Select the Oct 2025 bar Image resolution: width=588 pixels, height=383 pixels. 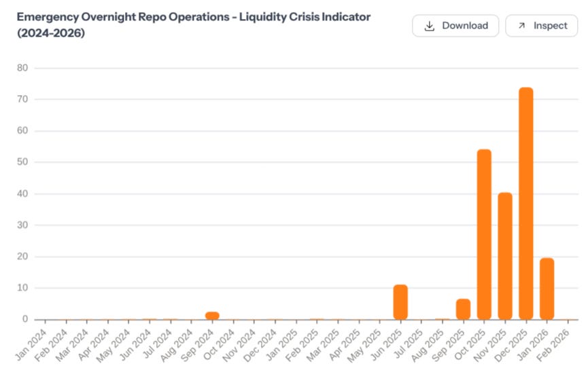484,234
